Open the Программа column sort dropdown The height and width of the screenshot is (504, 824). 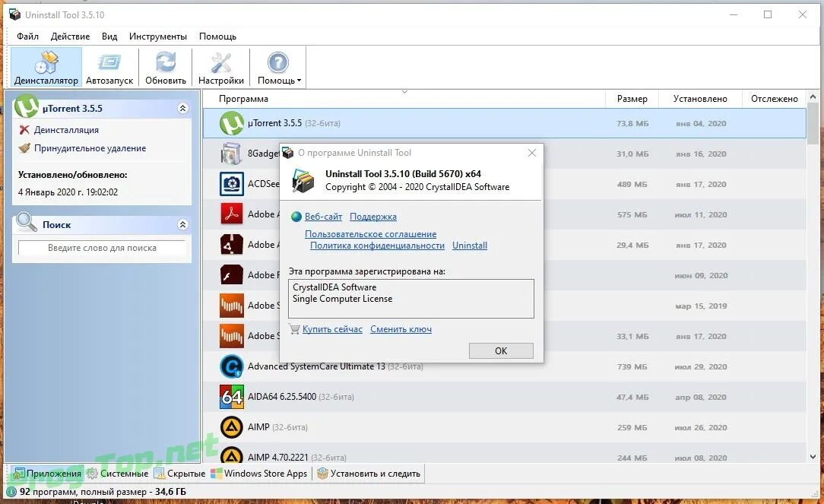pos(404,90)
